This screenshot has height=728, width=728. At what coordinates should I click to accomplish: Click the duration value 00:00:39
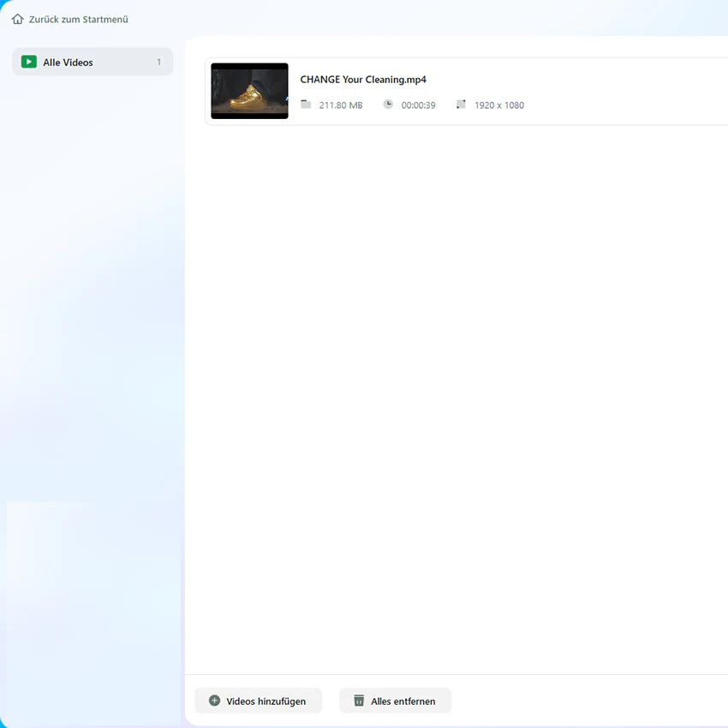418,105
